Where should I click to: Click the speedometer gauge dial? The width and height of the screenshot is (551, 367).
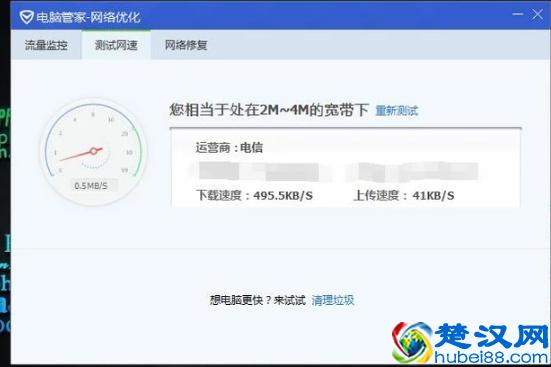point(93,152)
